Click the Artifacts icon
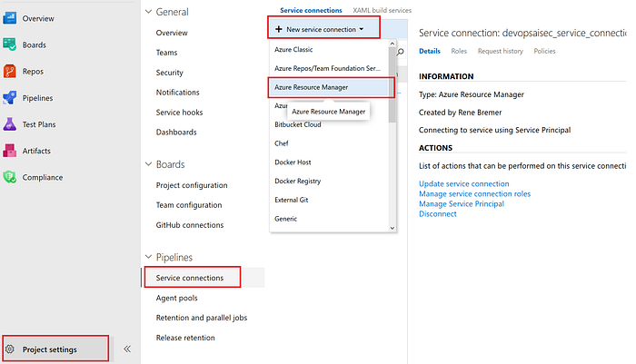 click(x=10, y=151)
